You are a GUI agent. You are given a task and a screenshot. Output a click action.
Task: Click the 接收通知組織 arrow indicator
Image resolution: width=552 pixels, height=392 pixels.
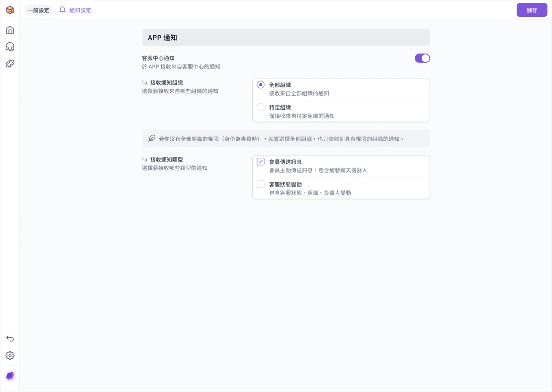(145, 82)
